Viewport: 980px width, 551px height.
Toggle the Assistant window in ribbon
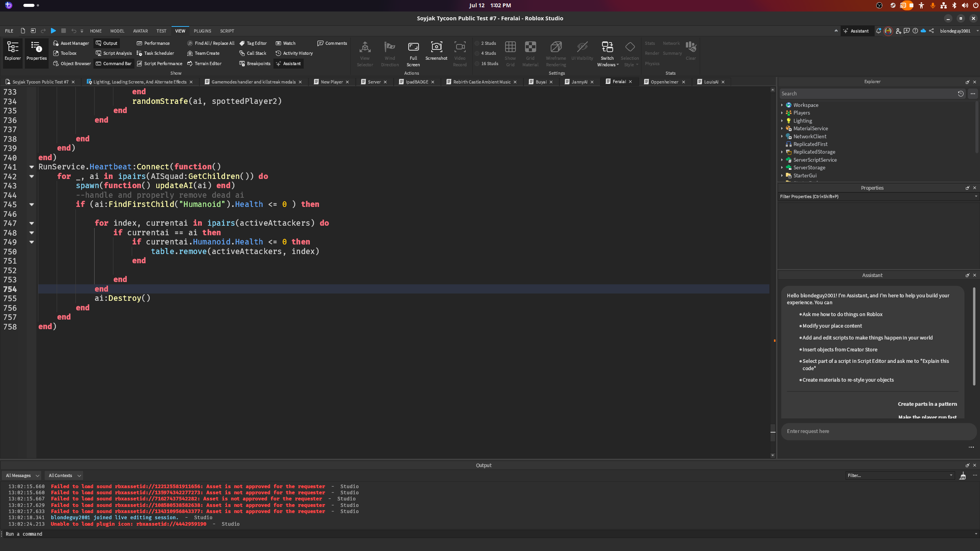[288, 64]
